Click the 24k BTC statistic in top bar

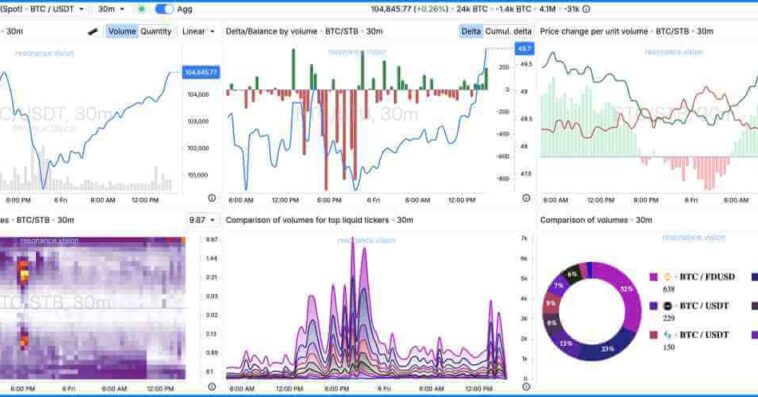point(472,9)
